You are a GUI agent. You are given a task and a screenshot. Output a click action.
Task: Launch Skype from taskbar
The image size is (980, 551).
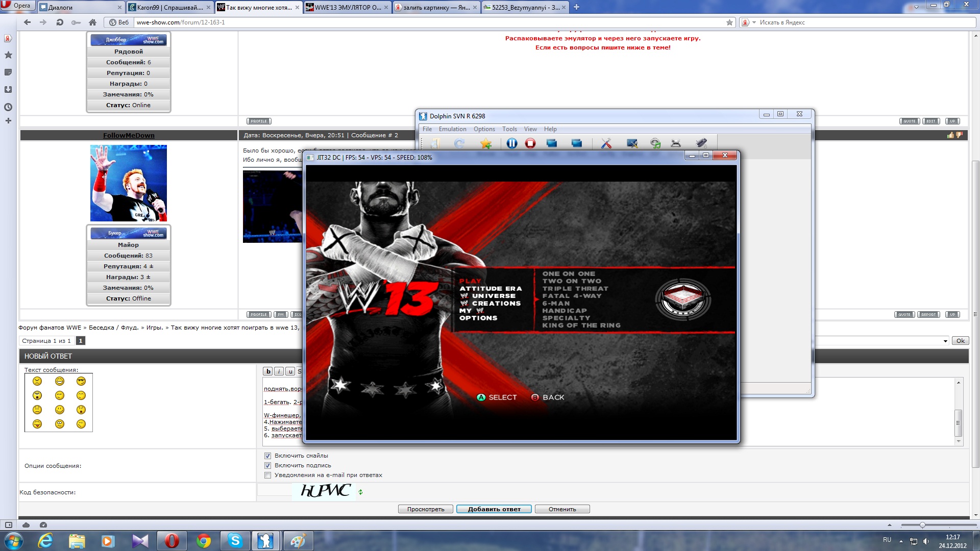[235, 541]
